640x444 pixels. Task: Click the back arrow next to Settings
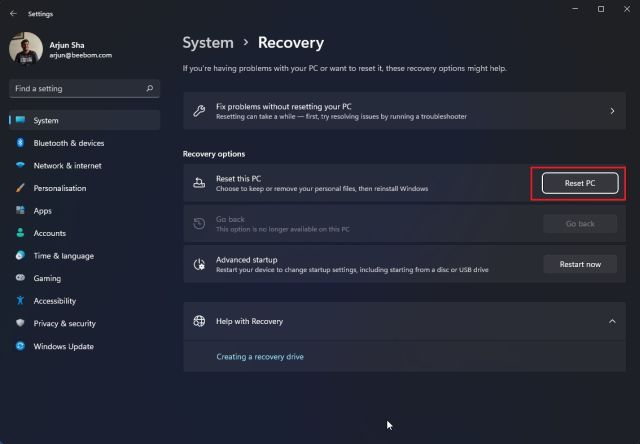(13, 13)
